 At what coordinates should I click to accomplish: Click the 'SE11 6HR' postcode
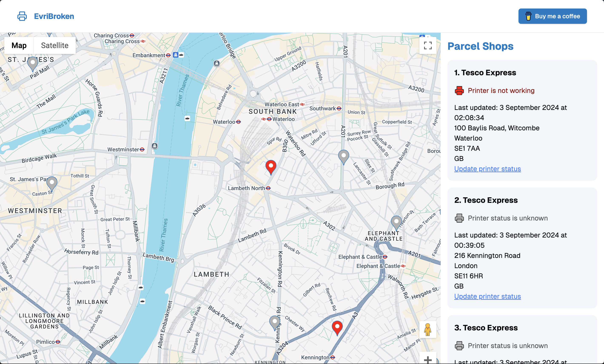(469, 276)
